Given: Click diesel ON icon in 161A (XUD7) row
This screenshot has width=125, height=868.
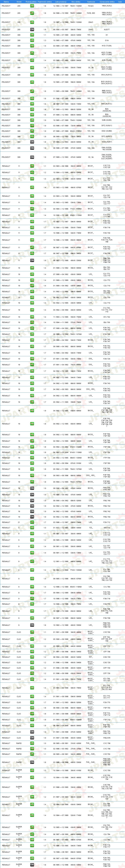Looking at the screenshot, I should coord(32,142).
